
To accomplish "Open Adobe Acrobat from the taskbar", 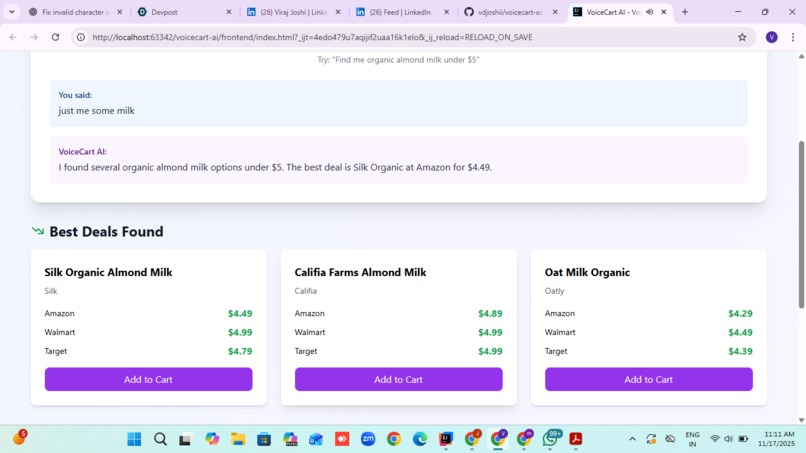I will click(576, 439).
